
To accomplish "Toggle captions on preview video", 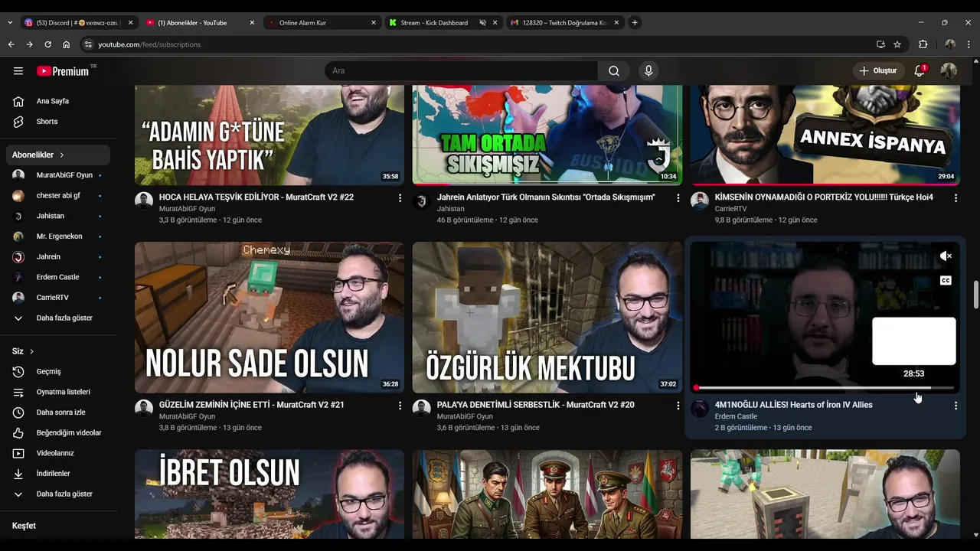I will pos(946,281).
